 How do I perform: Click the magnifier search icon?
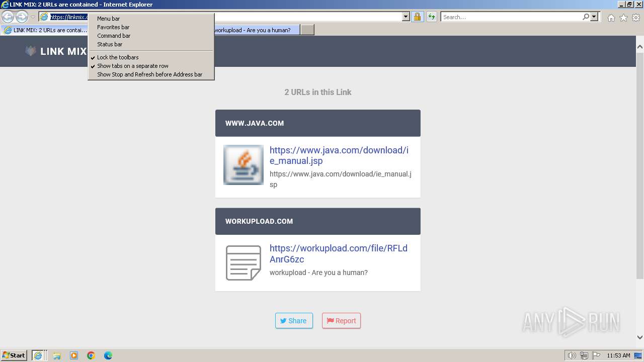coord(586,17)
